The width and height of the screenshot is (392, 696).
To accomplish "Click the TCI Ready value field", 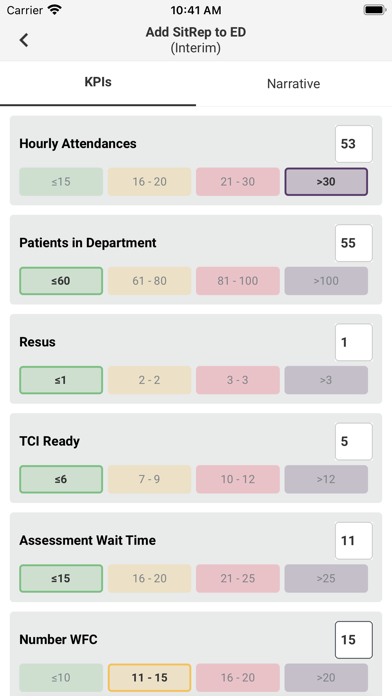I will [353, 441].
